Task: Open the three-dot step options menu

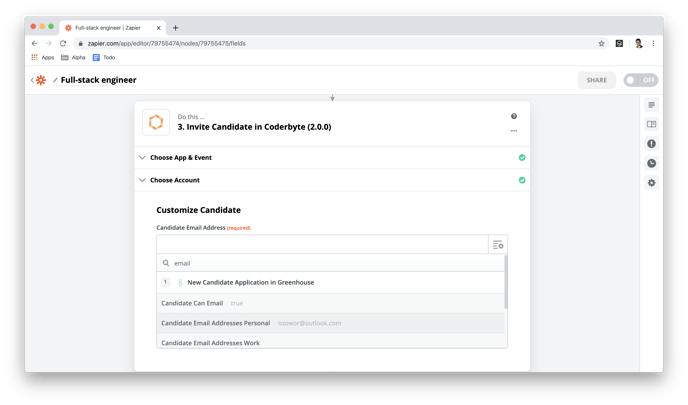Action: pyautogui.click(x=514, y=131)
